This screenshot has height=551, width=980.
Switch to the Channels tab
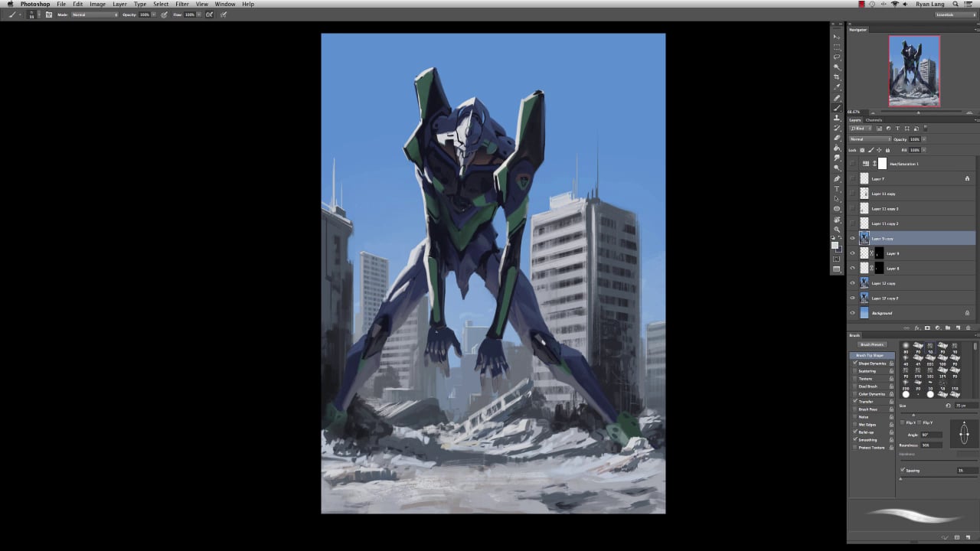pos(874,120)
